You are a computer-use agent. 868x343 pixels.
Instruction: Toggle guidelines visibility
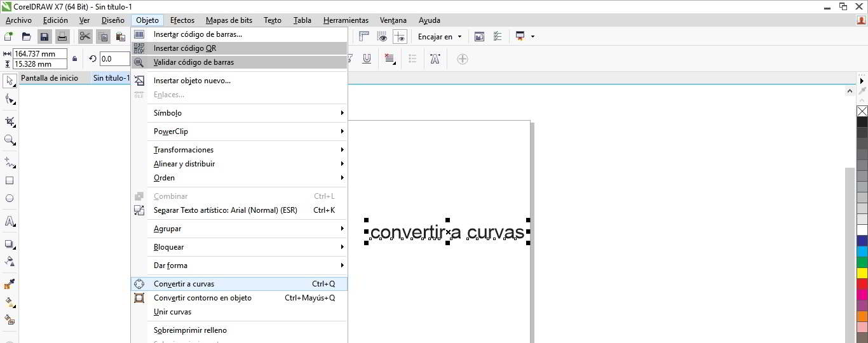point(400,37)
